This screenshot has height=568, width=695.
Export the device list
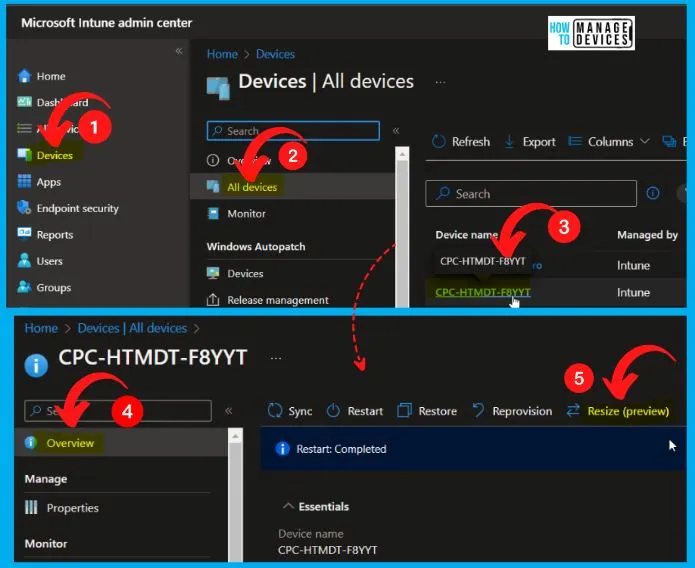point(530,142)
